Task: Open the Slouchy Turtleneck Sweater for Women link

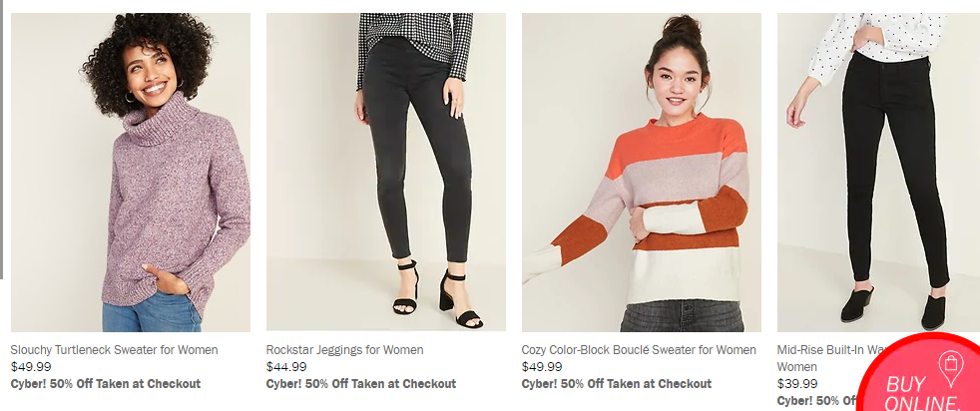Action: point(115,350)
